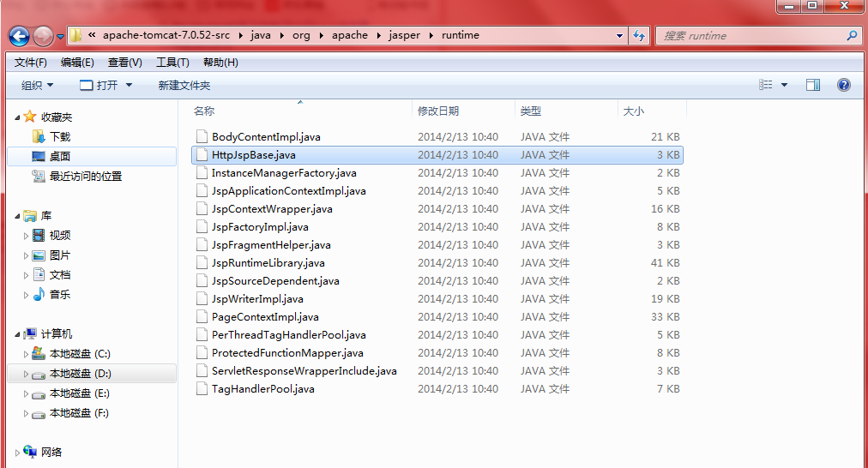
Task: Toggle the preview pane icon
Action: [813, 85]
